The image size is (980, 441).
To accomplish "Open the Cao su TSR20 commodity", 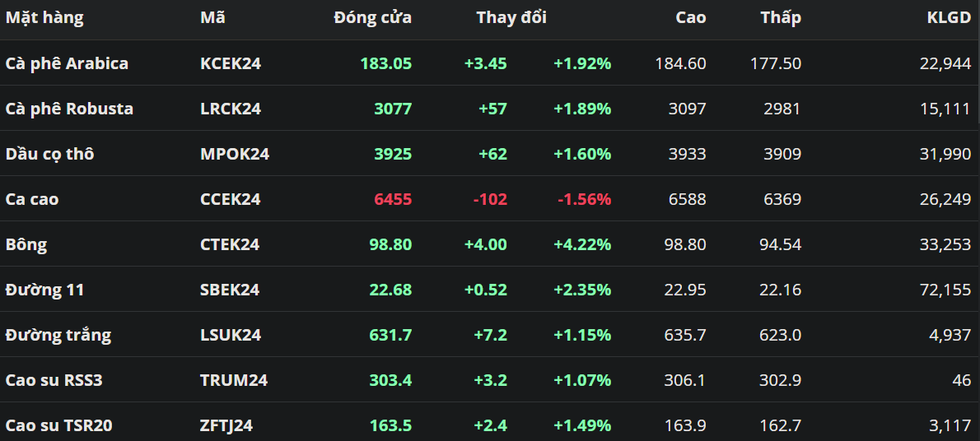I will click(x=58, y=425).
